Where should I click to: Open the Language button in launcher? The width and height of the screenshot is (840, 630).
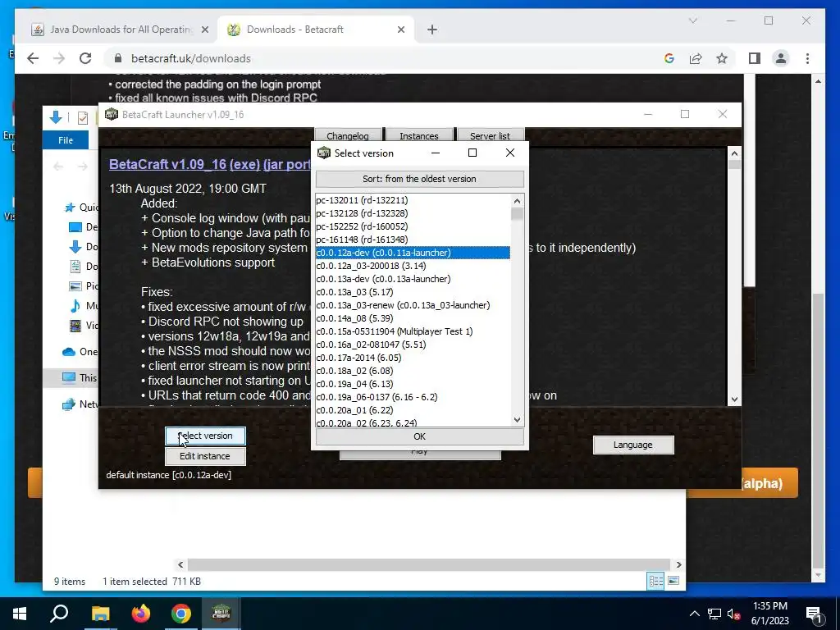pos(633,445)
